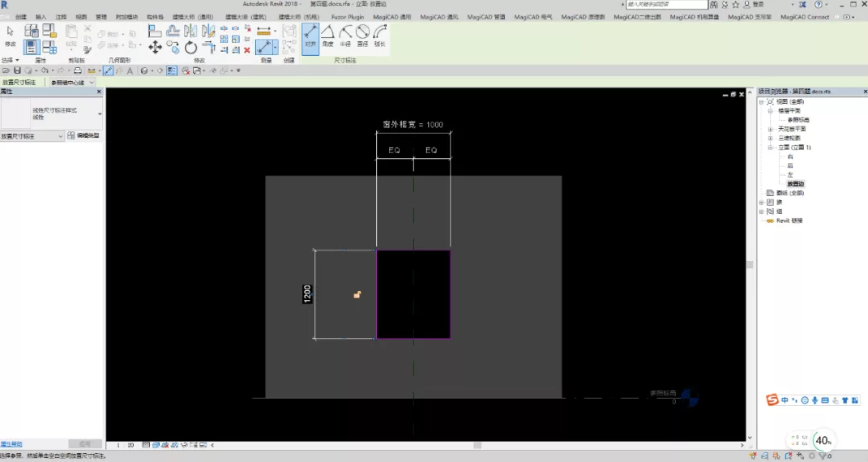The height and width of the screenshot is (462, 868).
Task: Select the Angular (角度) dimension tool
Action: point(327,36)
